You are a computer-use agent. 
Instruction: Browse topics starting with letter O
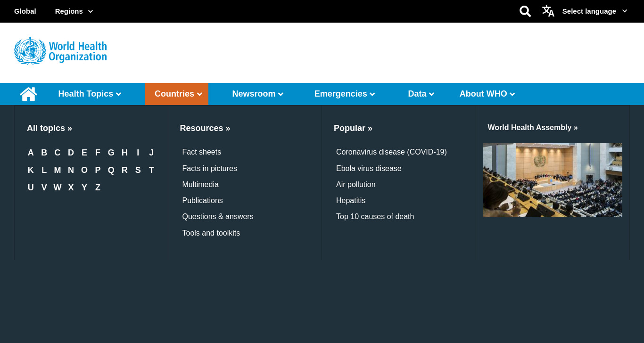[84, 170]
